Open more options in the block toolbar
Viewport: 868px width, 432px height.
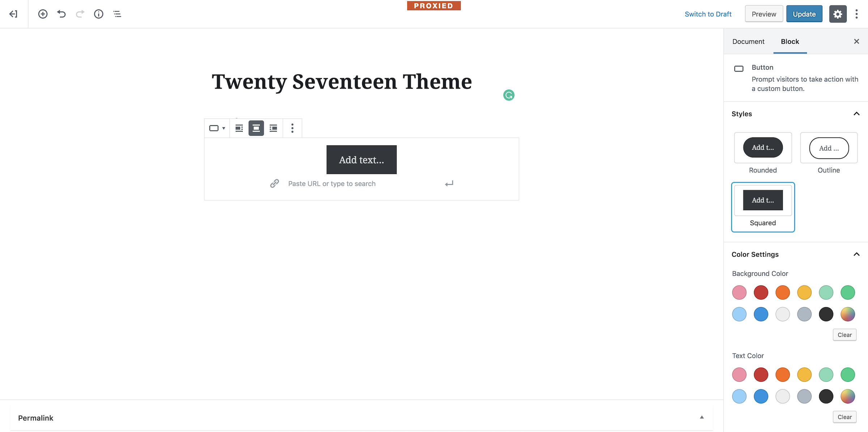(292, 128)
